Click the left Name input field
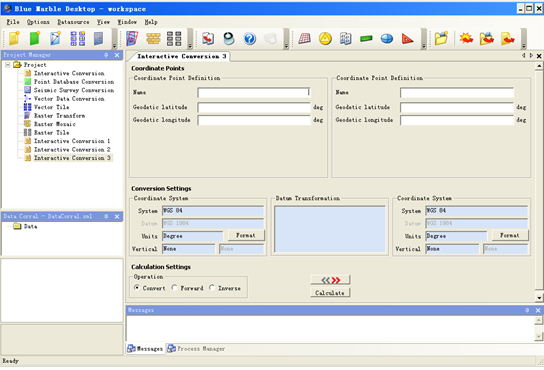Image resolution: width=544 pixels, height=370 pixels. tap(254, 92)
